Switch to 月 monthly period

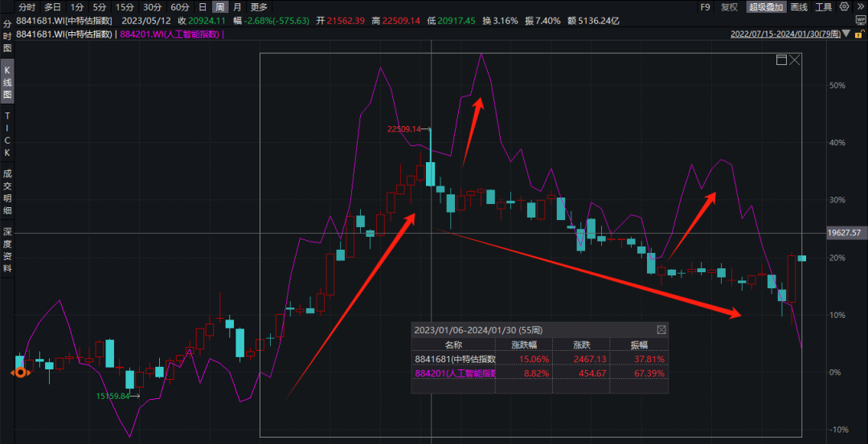[236, 7]
